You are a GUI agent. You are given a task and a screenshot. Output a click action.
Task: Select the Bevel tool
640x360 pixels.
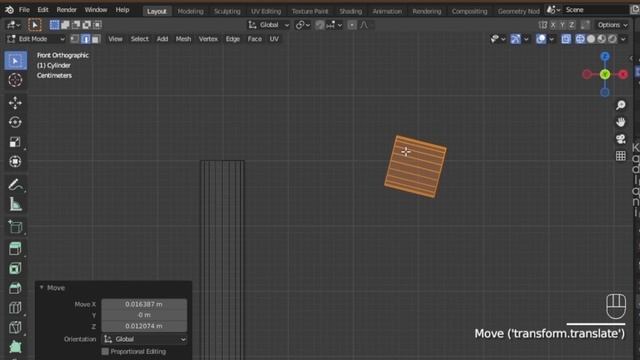click(16, 288)
